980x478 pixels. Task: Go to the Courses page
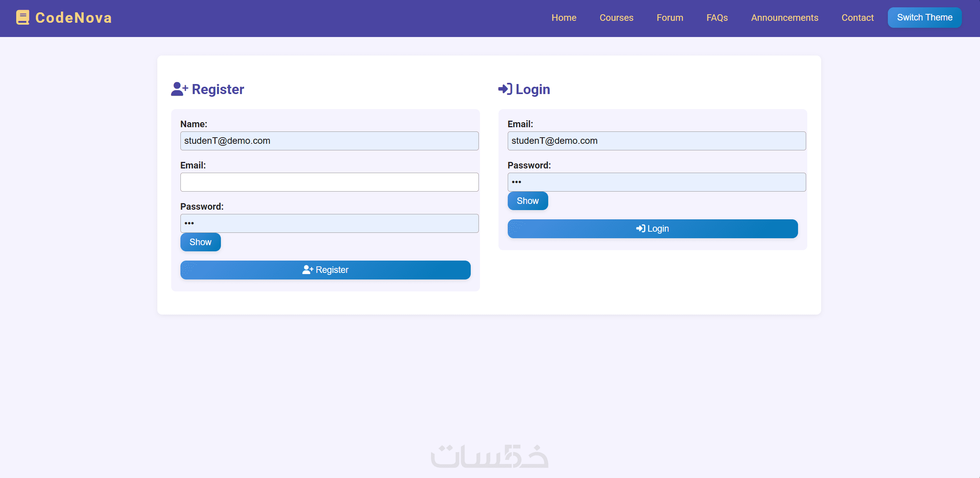pos(616,18)
